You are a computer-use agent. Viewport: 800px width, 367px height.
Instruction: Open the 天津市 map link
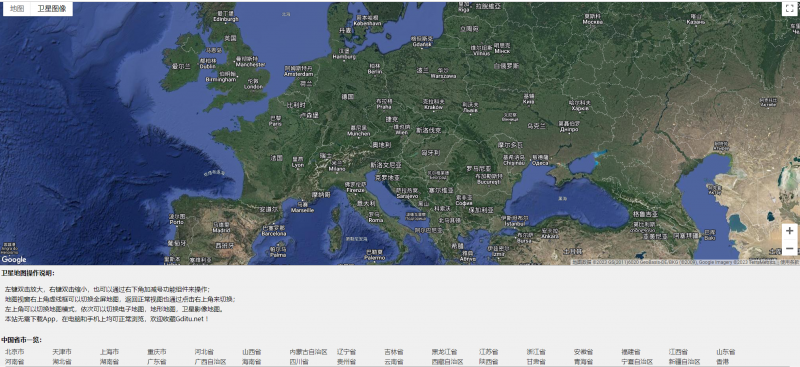pyautogui.click(x=62, y=352)
